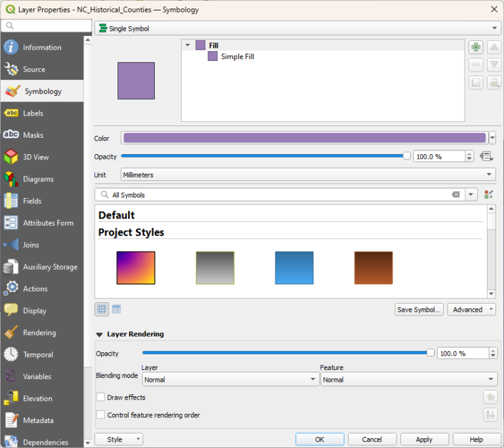Open the style manager icon

488,195
